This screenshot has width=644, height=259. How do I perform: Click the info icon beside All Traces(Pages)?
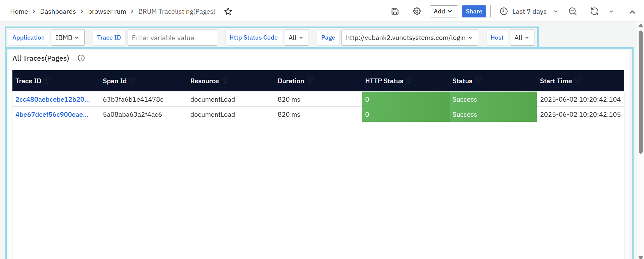coord(81,58)
